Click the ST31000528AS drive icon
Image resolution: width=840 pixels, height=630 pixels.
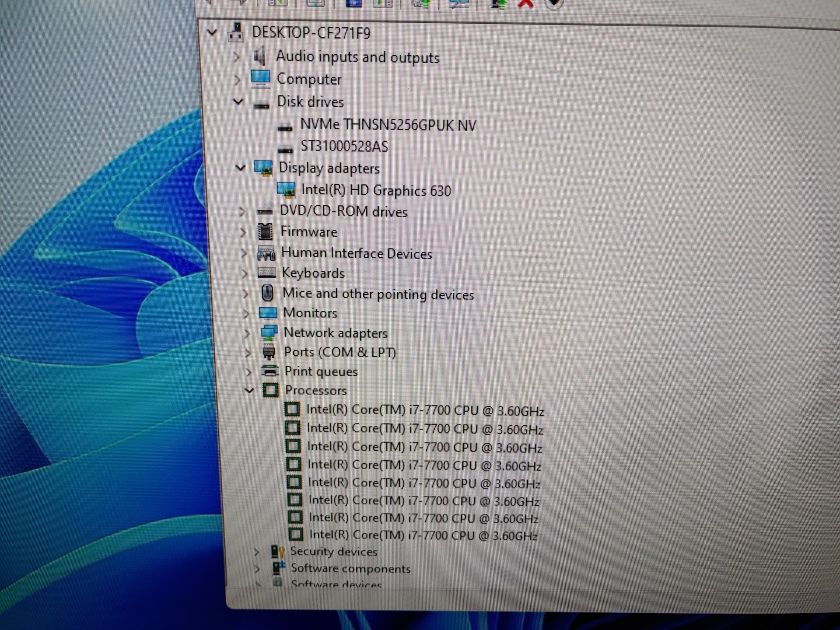(285, 149)
